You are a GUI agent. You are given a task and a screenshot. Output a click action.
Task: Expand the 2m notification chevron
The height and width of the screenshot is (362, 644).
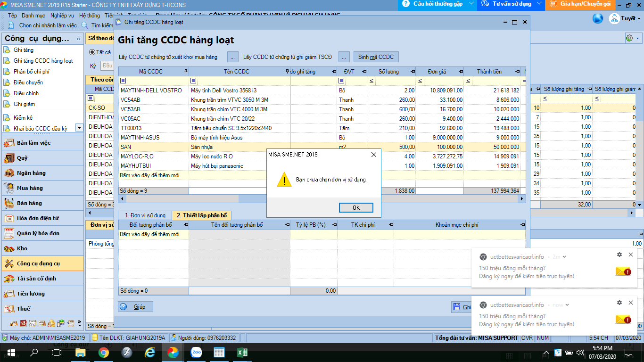pos(564,257)
